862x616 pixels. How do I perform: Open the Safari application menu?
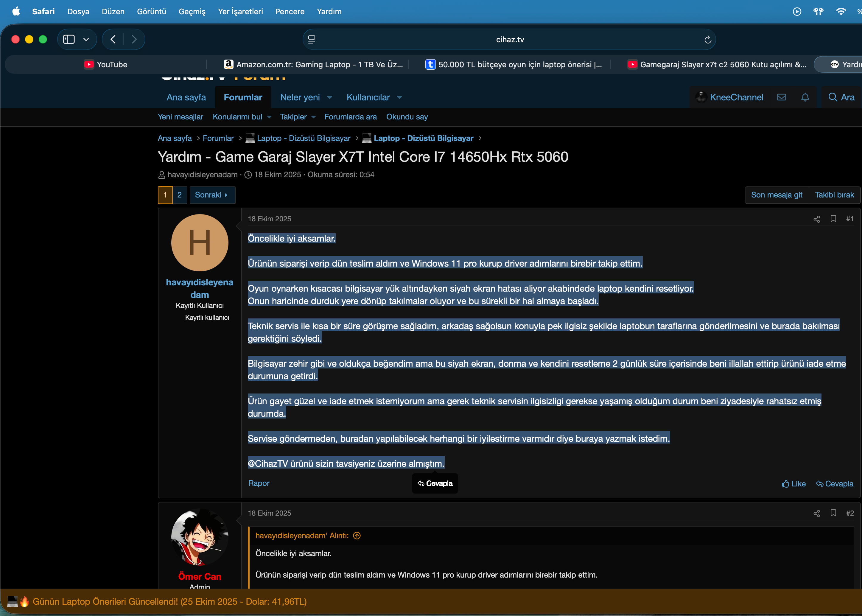click(43, 11)
